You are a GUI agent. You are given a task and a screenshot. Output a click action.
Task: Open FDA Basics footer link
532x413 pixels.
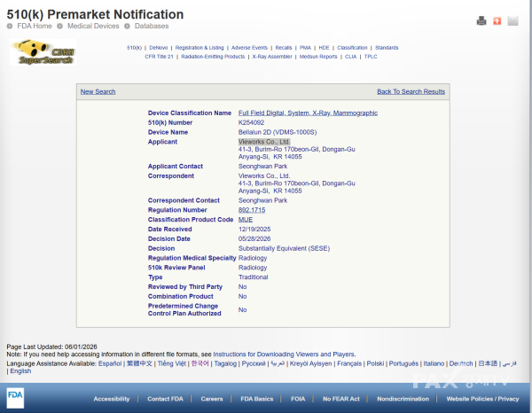click(257, 399)
